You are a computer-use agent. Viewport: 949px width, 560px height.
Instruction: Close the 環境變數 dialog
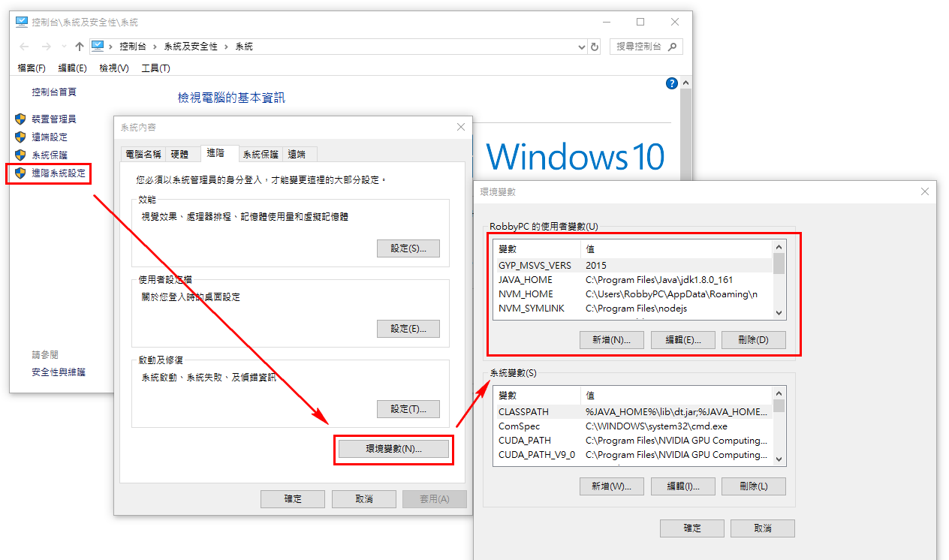[925, 192]
